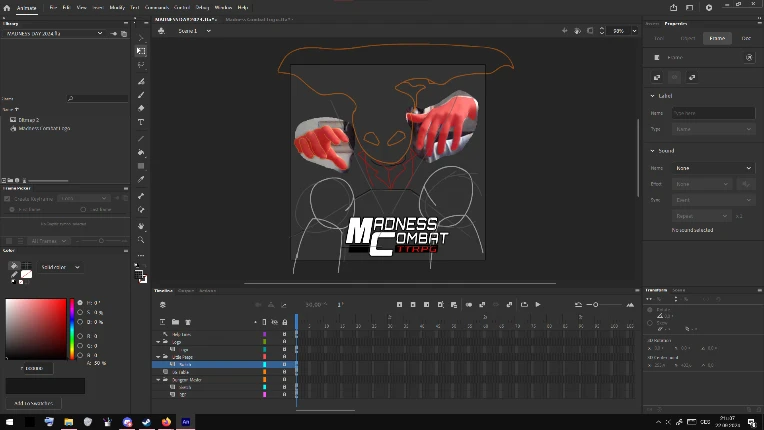Open stage zoom percentage dropdown

click(x=634, y=31)
